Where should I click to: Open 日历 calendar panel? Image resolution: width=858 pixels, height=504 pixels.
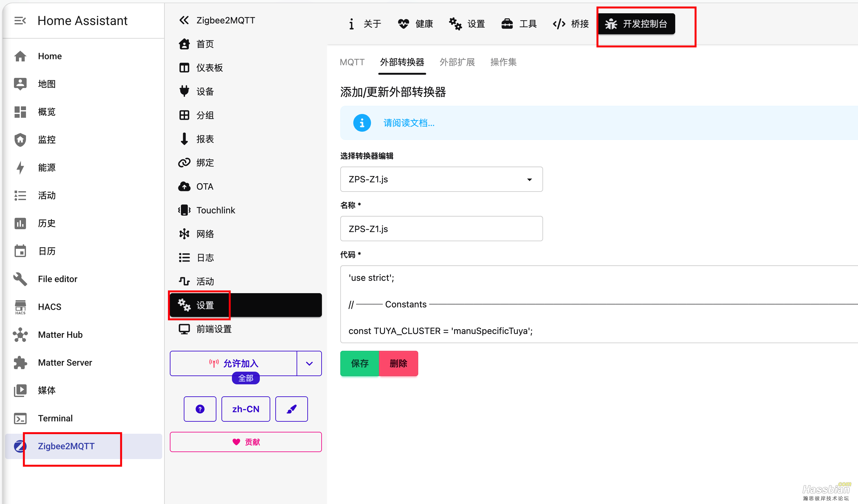coord(83,251)
